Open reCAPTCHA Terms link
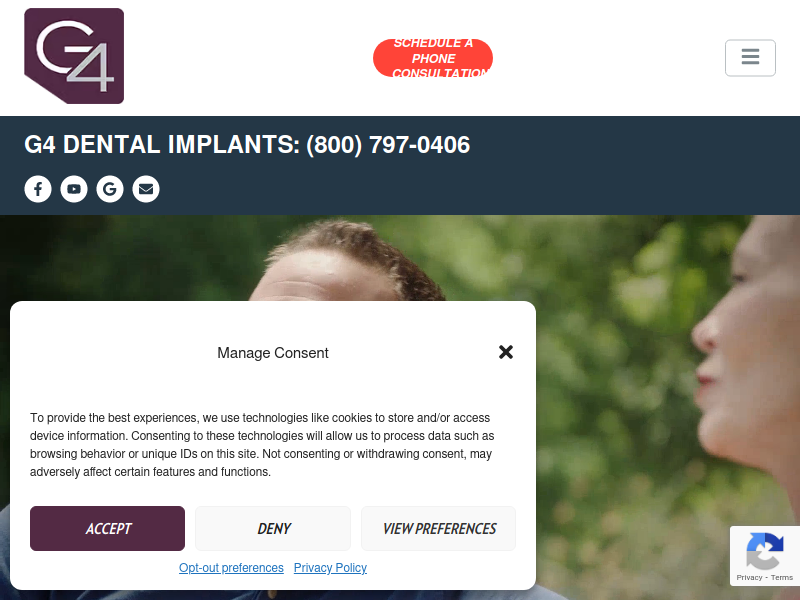Screen dimensions: 800x600 pos(782,578)
